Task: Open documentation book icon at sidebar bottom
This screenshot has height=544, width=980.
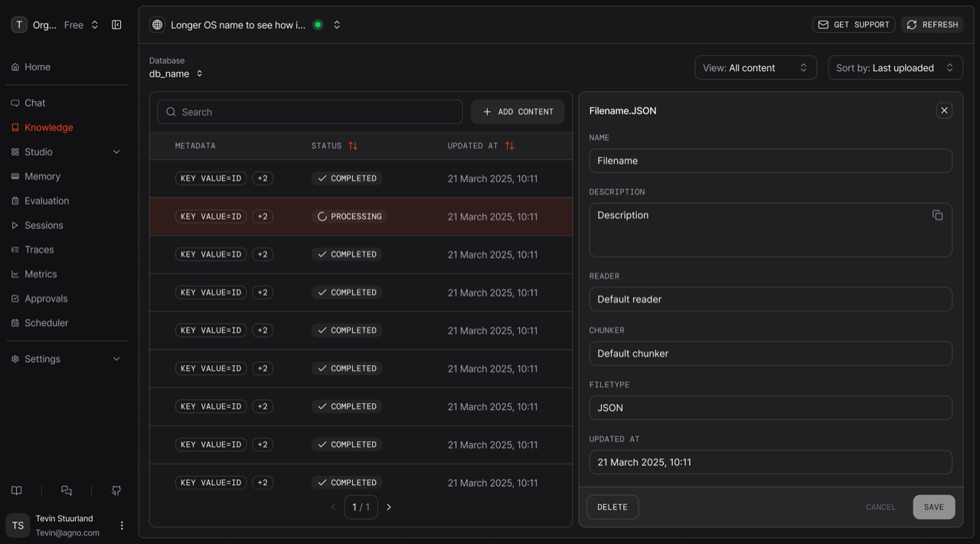Action: click(x=17, y=490)
